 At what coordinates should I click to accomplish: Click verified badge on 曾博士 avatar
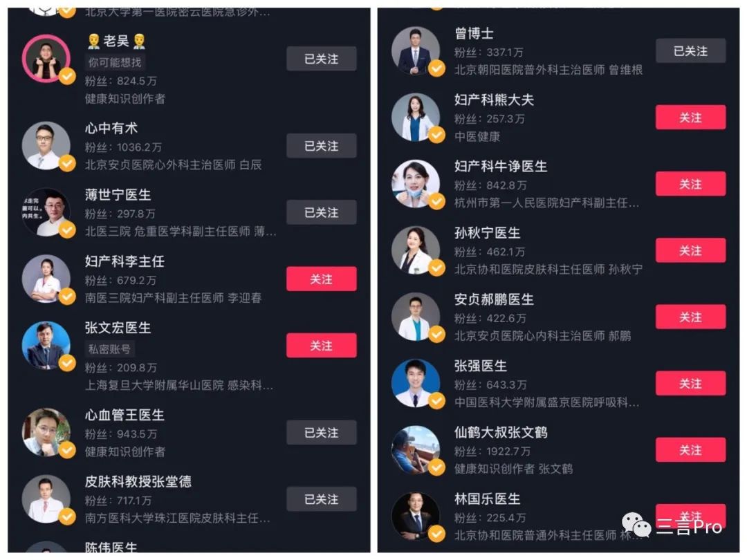(x=436, y=68)
